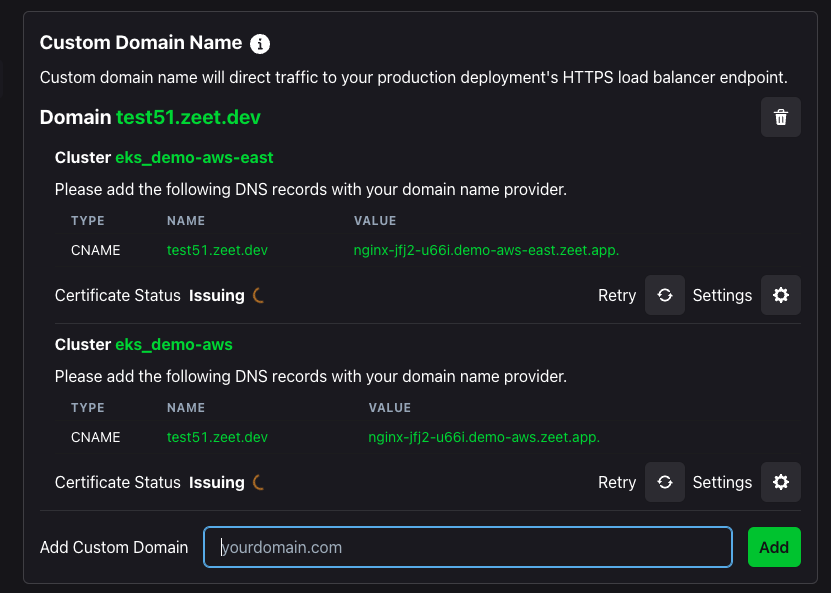Focus the yourdomain.com input field

[468, 547]
